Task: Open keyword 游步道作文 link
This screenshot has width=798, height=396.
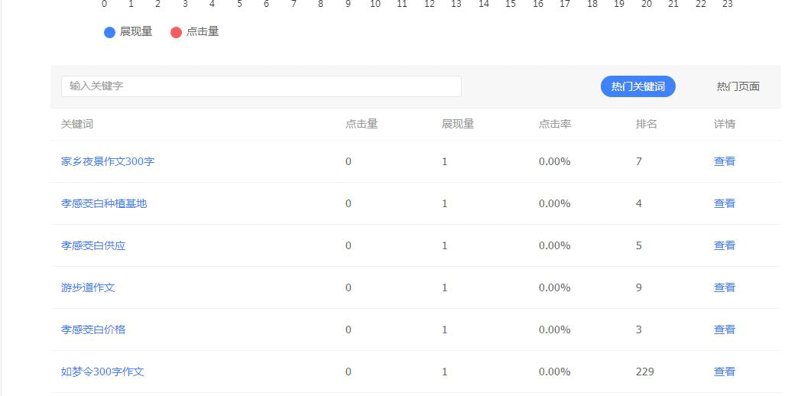Action: coord(88,288)
